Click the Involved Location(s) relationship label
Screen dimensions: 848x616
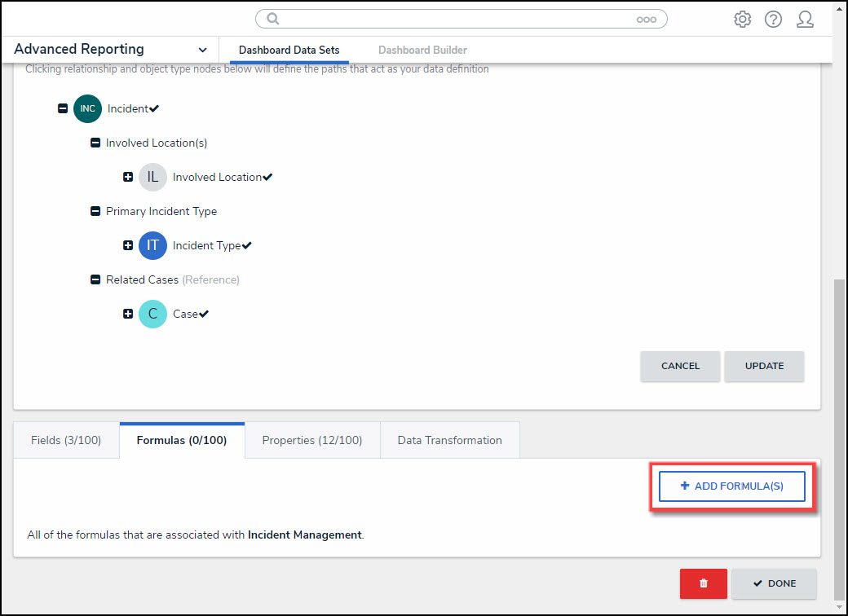[x=157, y=143]
